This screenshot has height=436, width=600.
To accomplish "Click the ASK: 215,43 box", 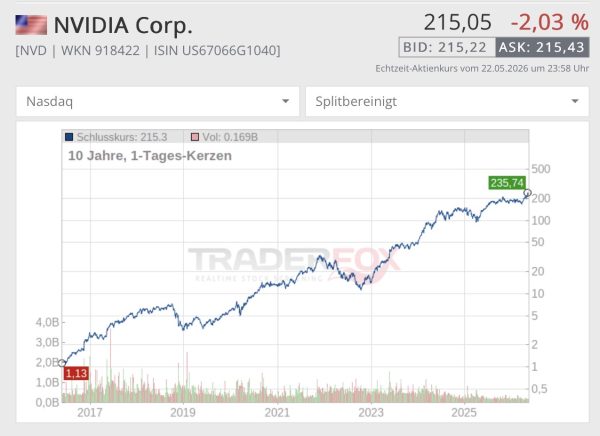I will (542, 47).
